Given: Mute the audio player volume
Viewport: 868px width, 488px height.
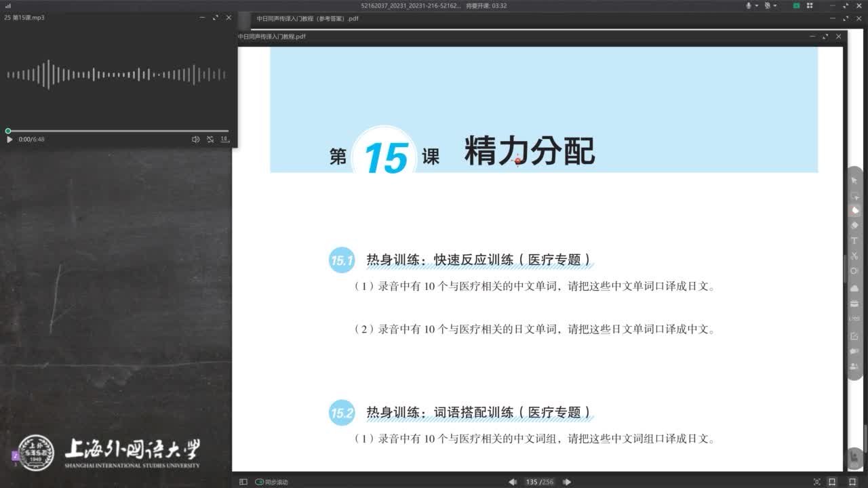Looking at the screenshot, I should tap(195, 140).
